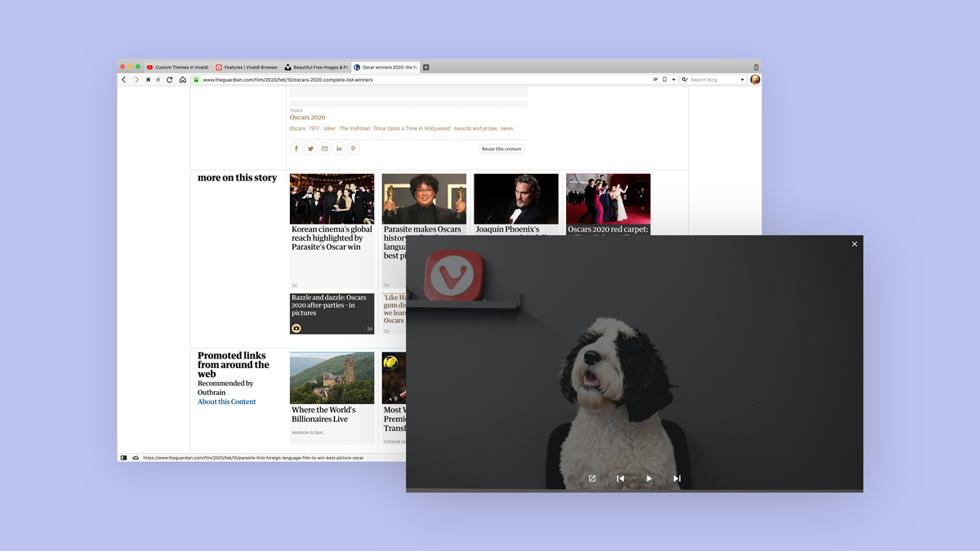Expand the search field dropdown arrow

click(742, 80)
